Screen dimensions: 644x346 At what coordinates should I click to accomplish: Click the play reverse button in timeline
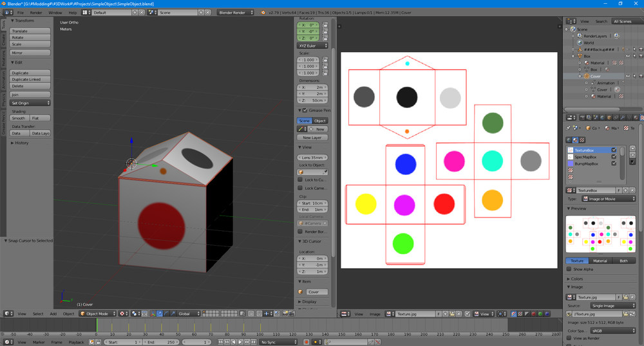(234, 342)
